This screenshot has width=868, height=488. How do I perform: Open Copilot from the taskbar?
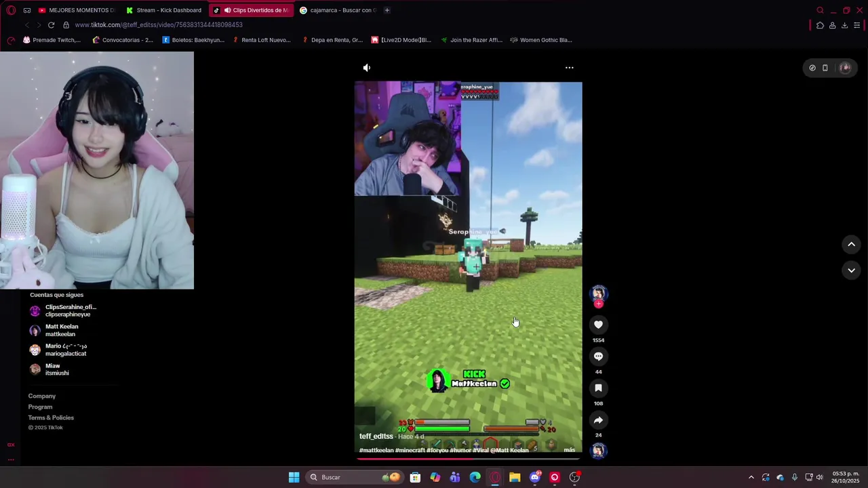tap(435, 477)
